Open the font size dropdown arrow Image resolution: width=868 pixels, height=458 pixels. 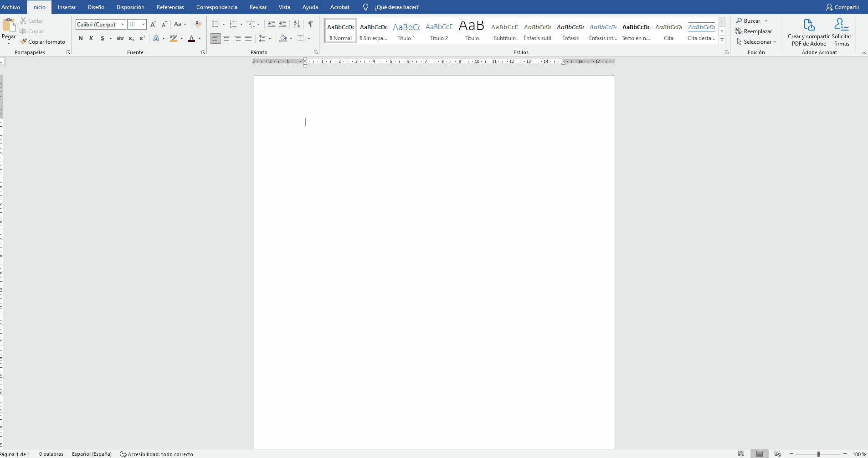pos(144,25)
